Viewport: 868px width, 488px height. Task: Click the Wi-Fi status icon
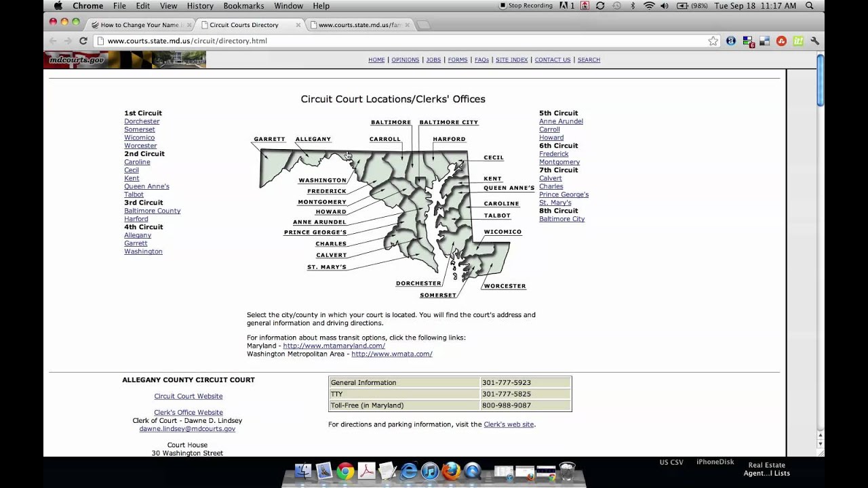point(649,5)
